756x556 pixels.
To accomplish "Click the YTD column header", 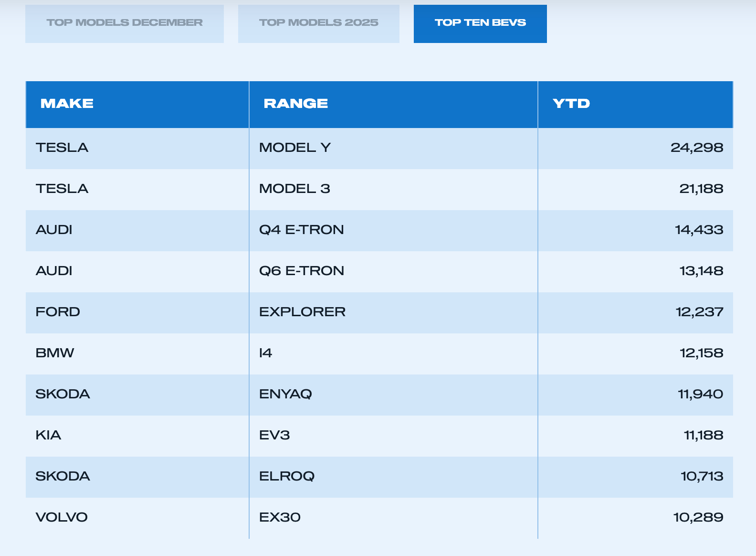I will click(571, 104).
